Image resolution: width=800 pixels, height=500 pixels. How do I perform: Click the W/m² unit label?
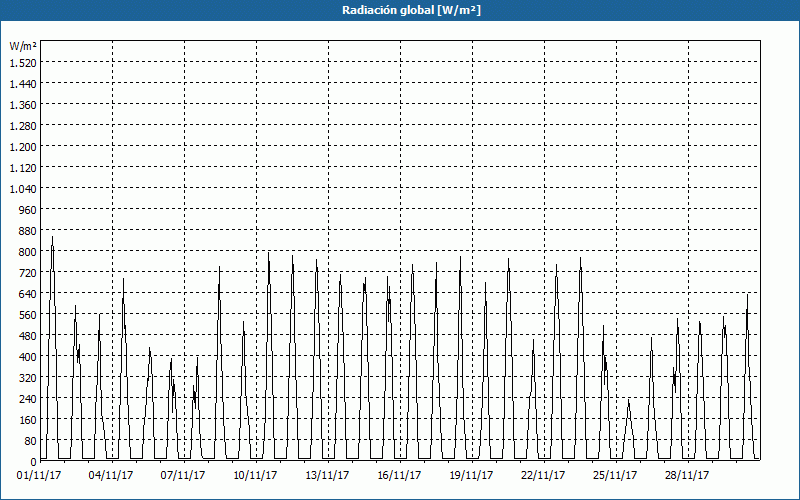(23, 46)
